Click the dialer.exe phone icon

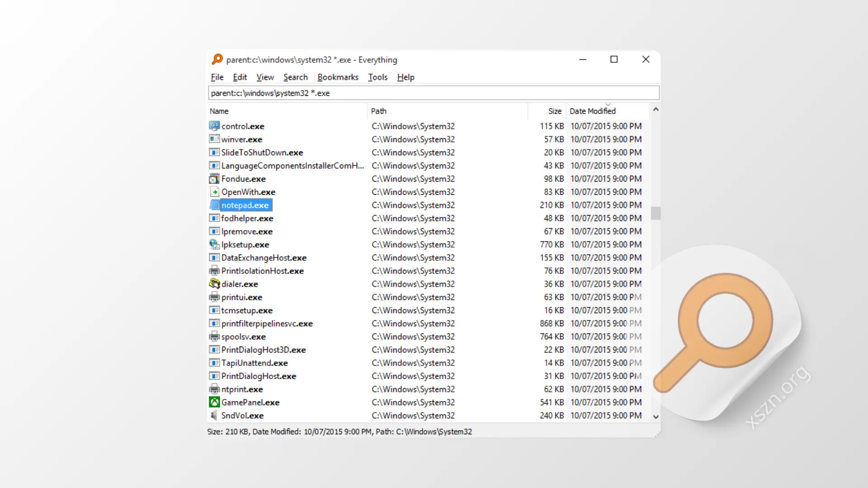(214, 284)
